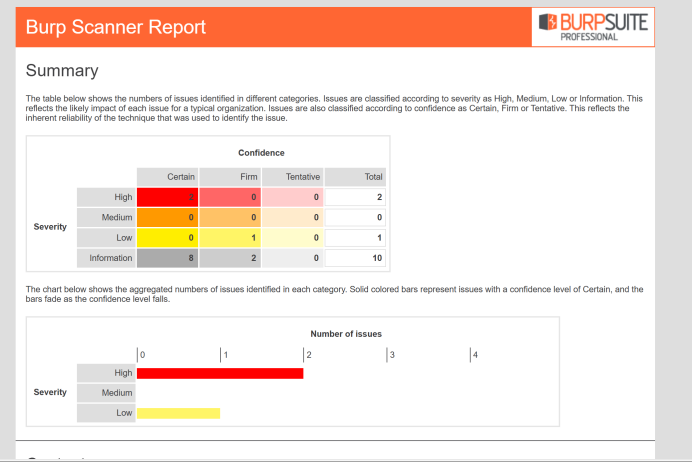Click the Number of issues chart title
This screenshot has height=462, width=692.
346,334
